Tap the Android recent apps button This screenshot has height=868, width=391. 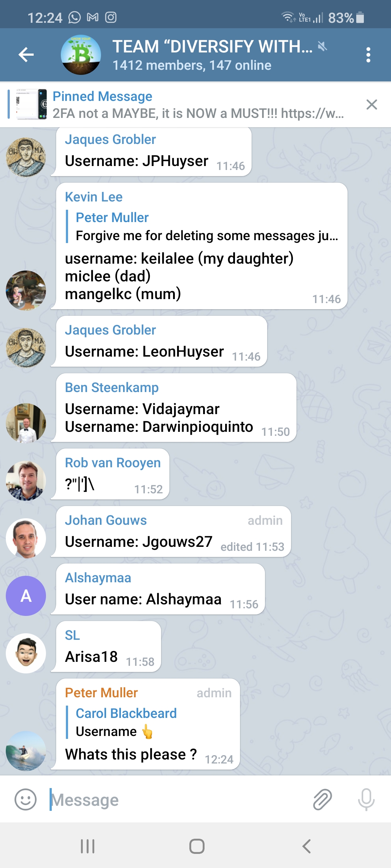click(88, 846)
